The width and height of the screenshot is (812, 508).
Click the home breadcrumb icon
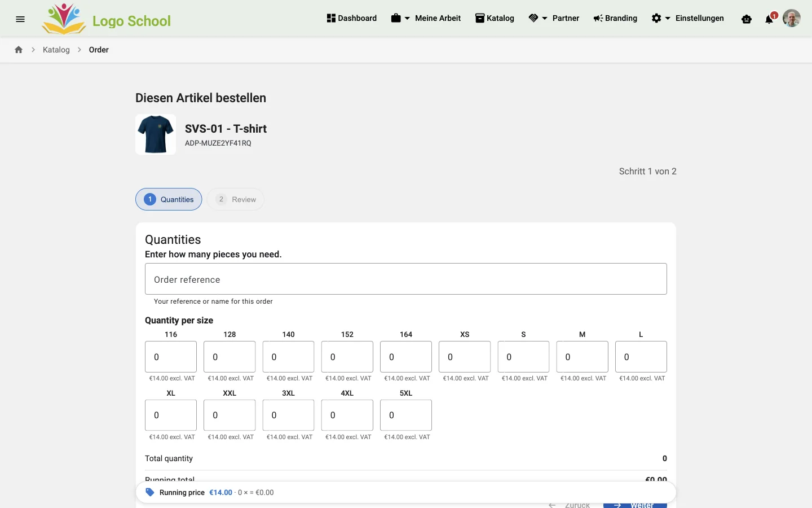click(x=19, y=50)
